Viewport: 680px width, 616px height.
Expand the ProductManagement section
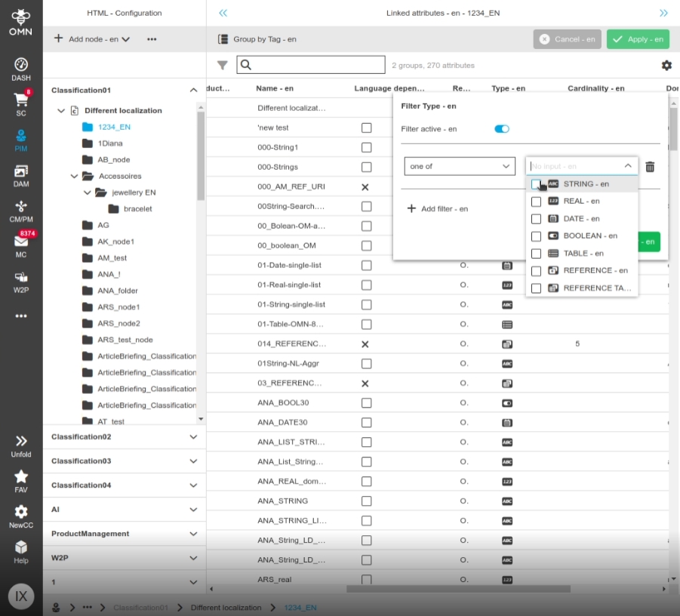(x=193, y=534)
